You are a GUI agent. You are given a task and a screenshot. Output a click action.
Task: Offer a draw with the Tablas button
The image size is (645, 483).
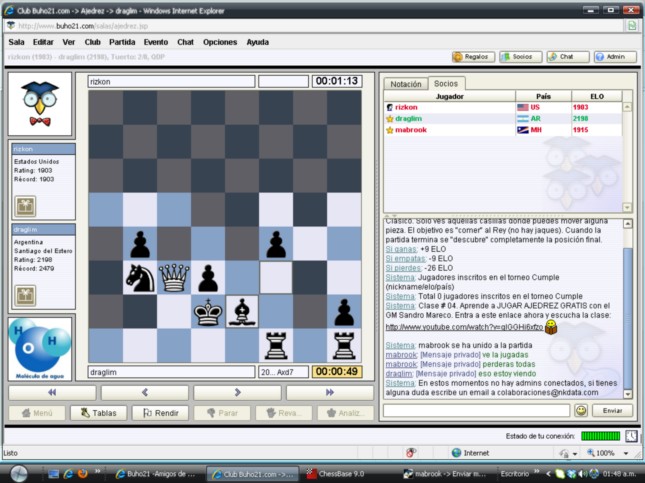click(x=98, y=412)
